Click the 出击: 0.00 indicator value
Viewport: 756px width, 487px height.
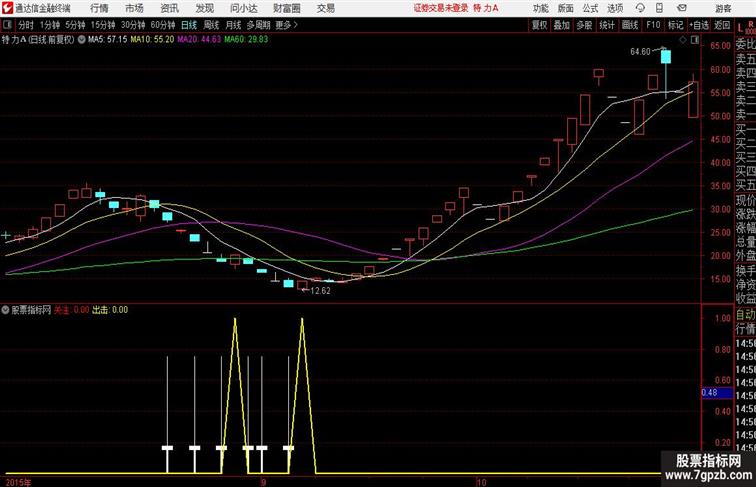(110, 310)
